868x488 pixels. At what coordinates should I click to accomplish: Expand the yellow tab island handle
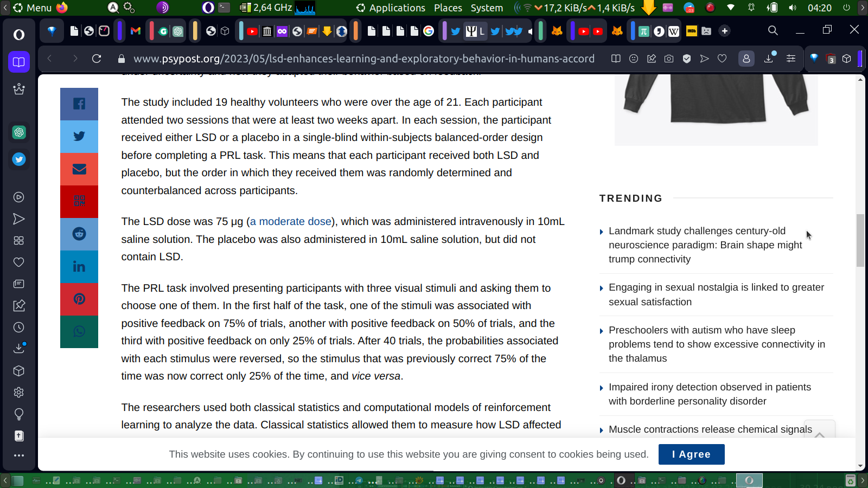click(195, 31)
